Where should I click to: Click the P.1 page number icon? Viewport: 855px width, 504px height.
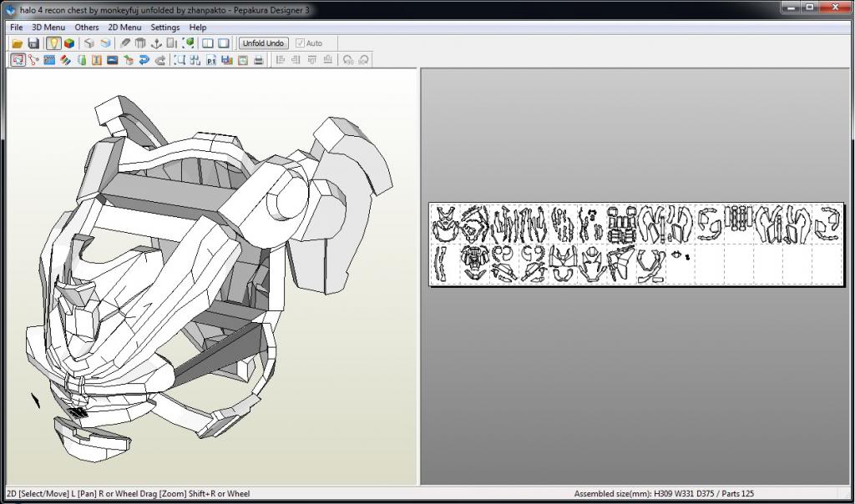coord(211,60)
